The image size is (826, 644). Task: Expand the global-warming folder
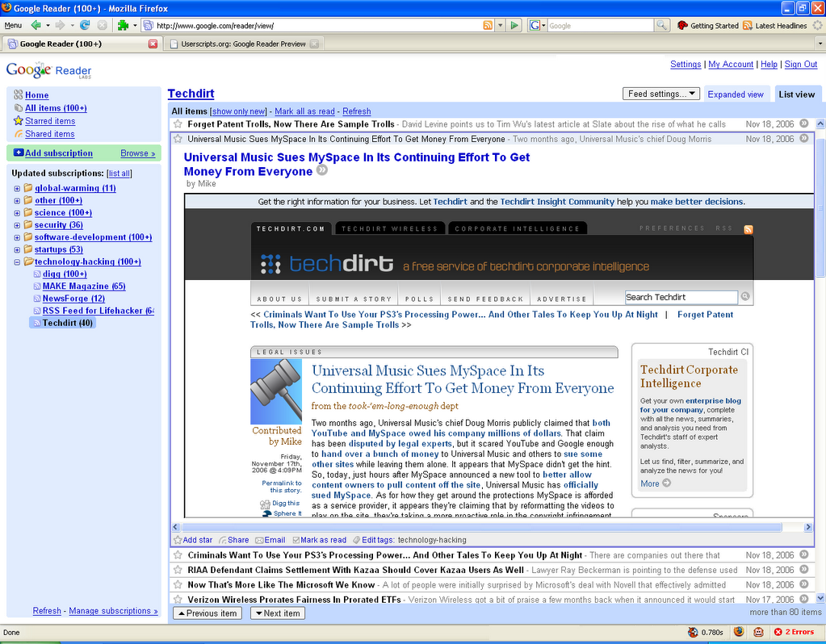[17, 189]
